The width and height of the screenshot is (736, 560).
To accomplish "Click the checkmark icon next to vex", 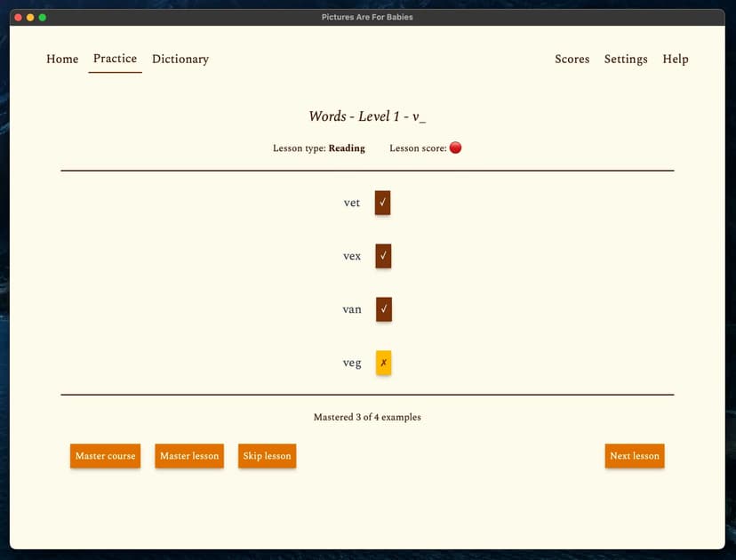I will [x=382, y=256].
